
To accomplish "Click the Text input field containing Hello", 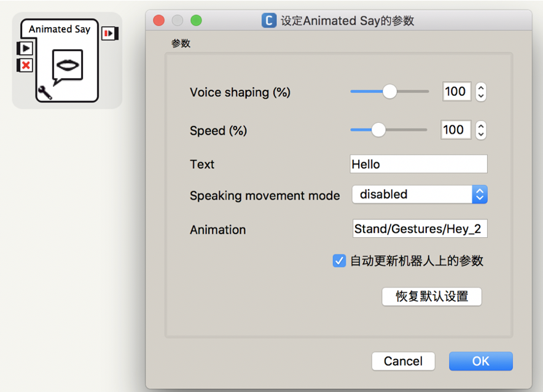I will point(418,164).
